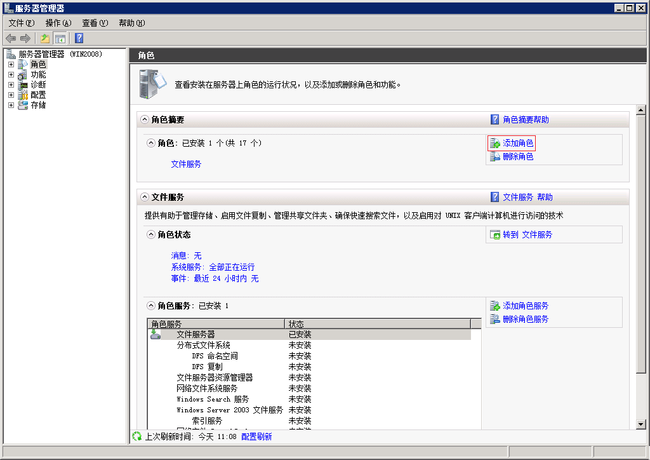Screen dimensions: 650x460
Task: Collapse the 角色状态 subsection
Action: pyautogui.click(x=151, y=235)
